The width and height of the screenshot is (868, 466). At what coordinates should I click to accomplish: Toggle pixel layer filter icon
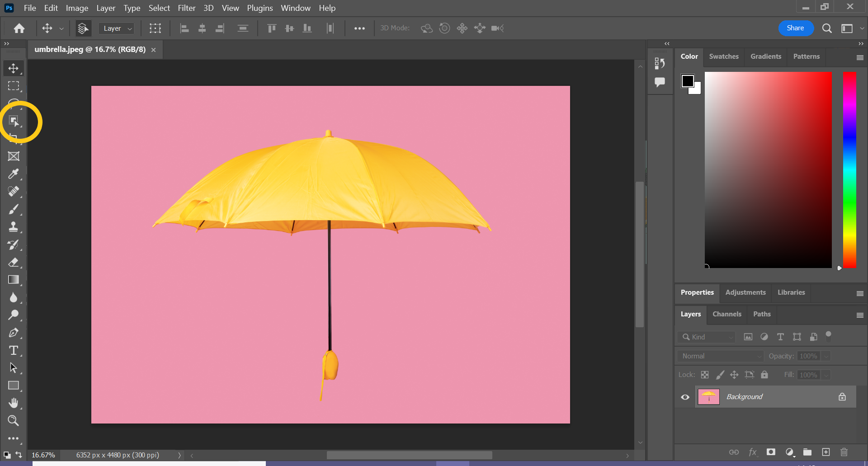748,337
